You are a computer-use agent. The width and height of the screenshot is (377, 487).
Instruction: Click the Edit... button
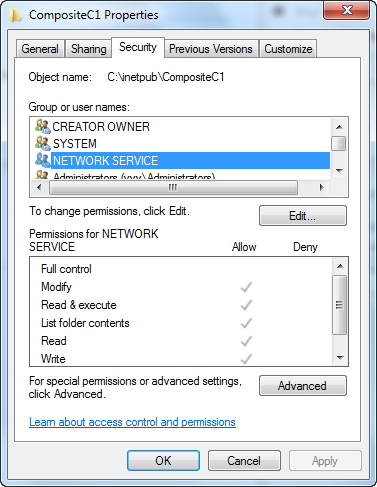(303, 216)
